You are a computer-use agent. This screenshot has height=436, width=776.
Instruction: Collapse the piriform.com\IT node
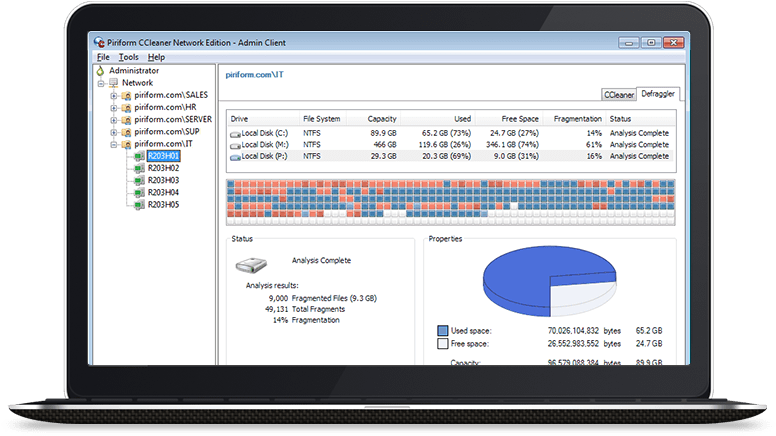[x=113, y=145]
